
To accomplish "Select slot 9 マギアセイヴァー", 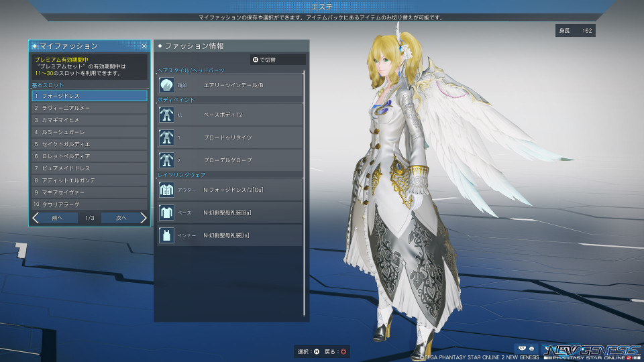I will [x=89, y=192].
